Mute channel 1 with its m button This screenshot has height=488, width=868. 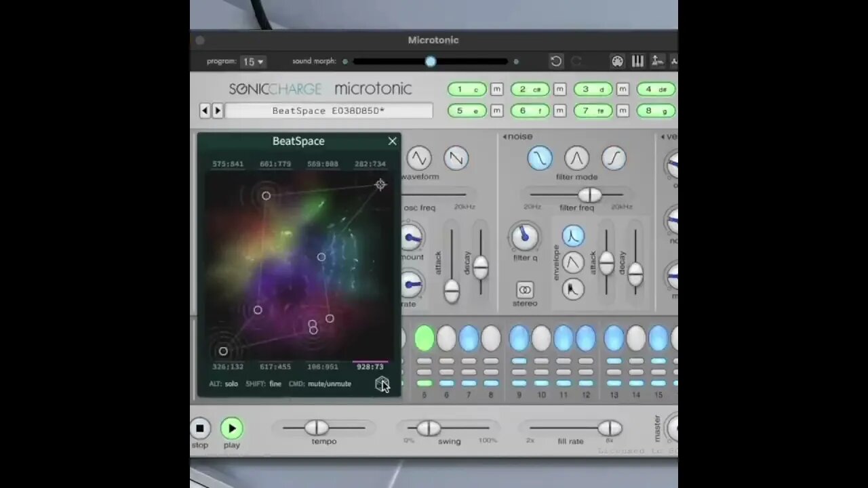(497, 89)
